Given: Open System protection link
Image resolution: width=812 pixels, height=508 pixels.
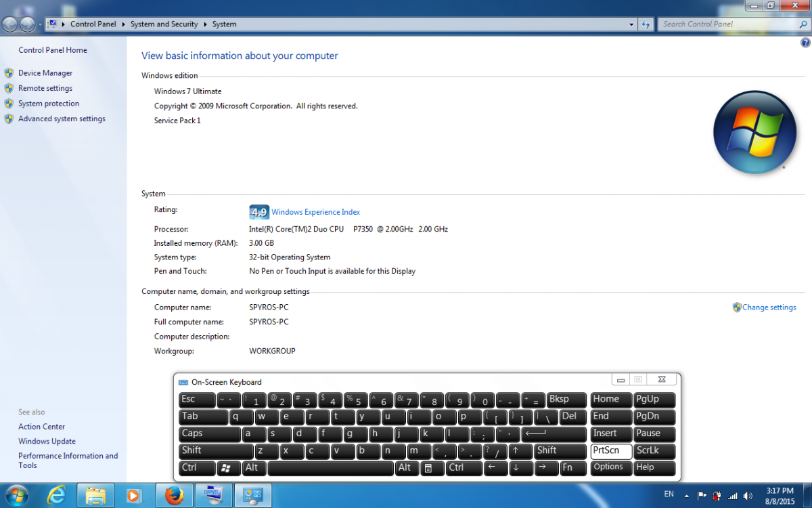Looking at the screenshot, I should click(x=49, y=104).
